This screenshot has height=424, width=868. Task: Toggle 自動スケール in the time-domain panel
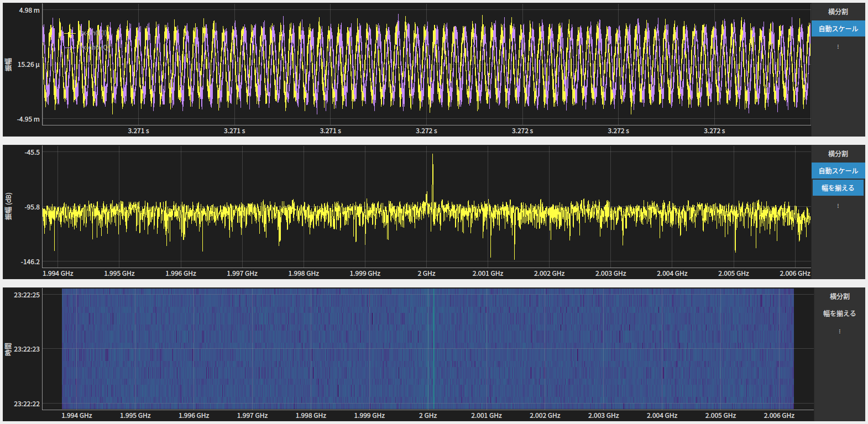[838, 29]
